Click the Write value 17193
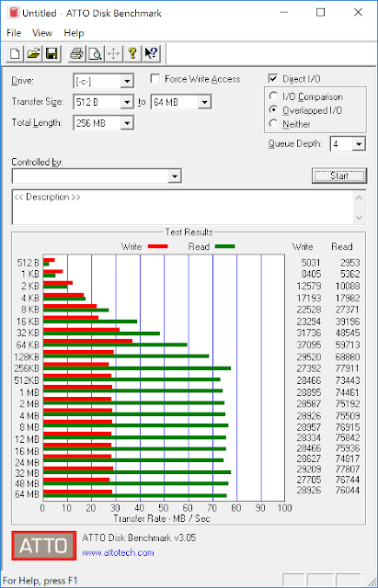 pyautogui.click(x=308, y=298)
